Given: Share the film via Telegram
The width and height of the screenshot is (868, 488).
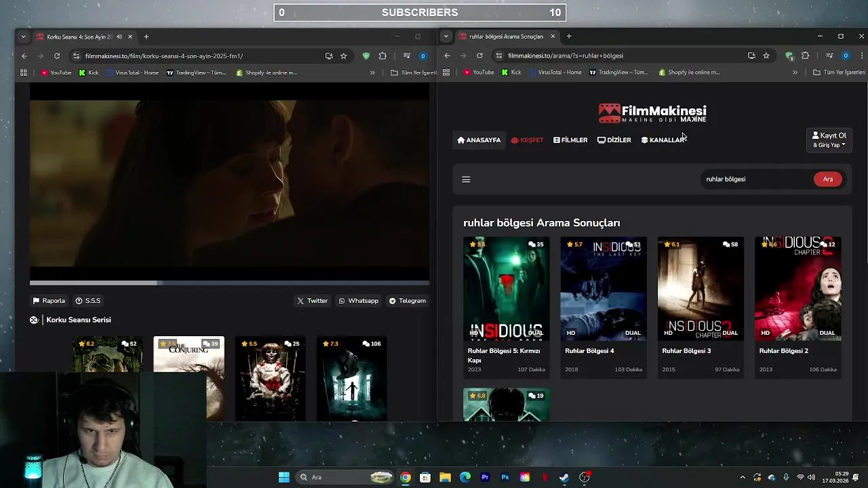Looking at the screenshot, I should click(x=408, y=300).
